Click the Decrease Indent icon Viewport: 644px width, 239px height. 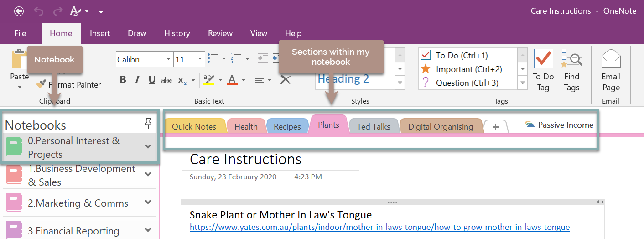point(263,58)
